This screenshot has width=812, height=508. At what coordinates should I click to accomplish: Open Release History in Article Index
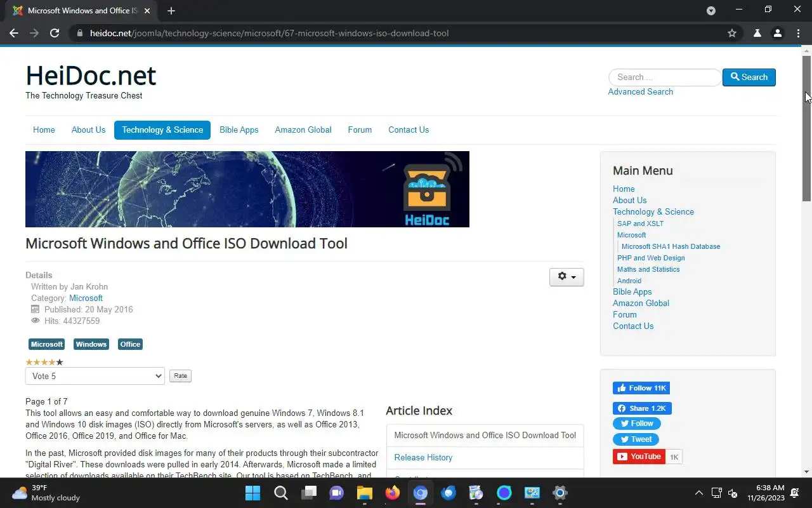(x=423, y=457)
